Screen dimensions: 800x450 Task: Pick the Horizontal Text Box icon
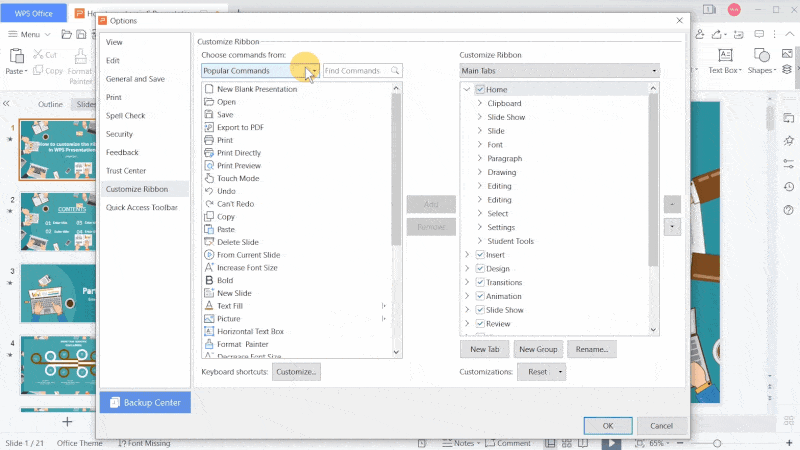tap(209, 331)
